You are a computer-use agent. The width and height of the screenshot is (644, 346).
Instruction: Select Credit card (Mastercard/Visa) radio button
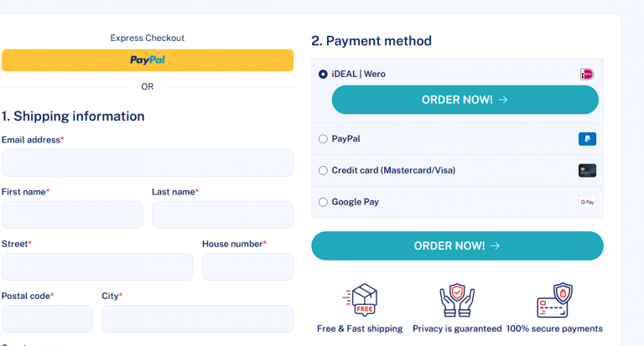pyautogui.click(x=324, y=171)
